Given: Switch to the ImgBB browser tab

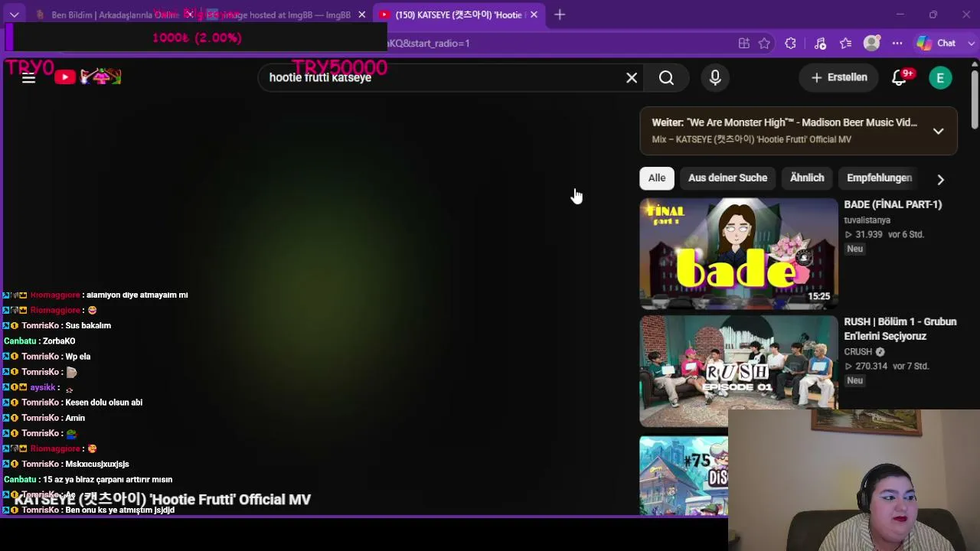Looking at the screenshot, I should [287, 15].
